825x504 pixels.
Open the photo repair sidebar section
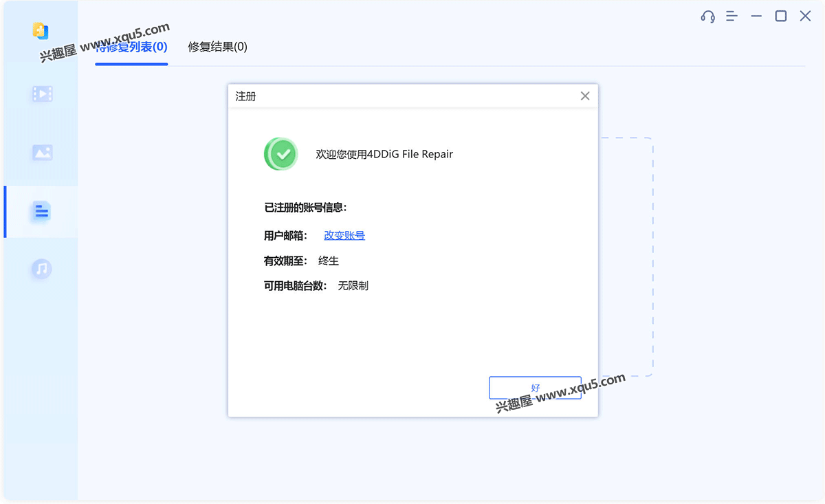click(x=42, y=153)
